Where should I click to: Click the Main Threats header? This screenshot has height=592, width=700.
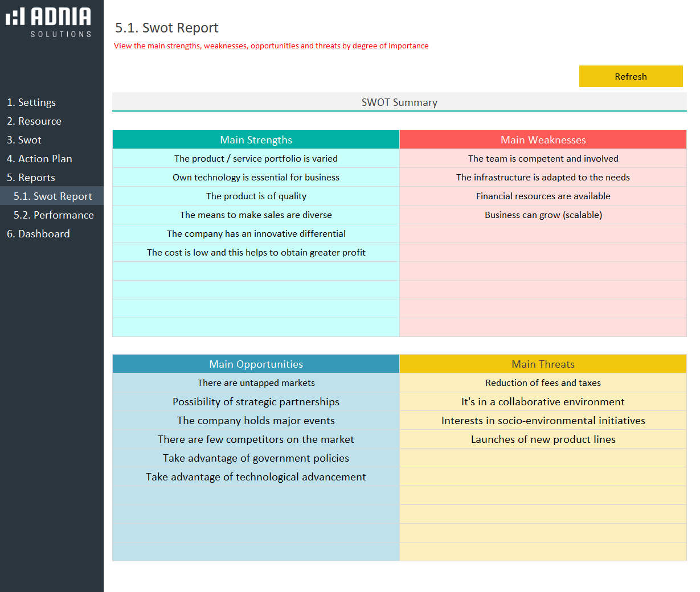pos(543,364)
